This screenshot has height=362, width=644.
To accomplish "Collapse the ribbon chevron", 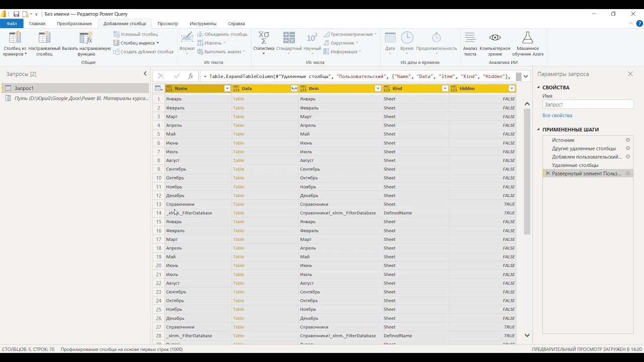I will (x=631, y=24).
